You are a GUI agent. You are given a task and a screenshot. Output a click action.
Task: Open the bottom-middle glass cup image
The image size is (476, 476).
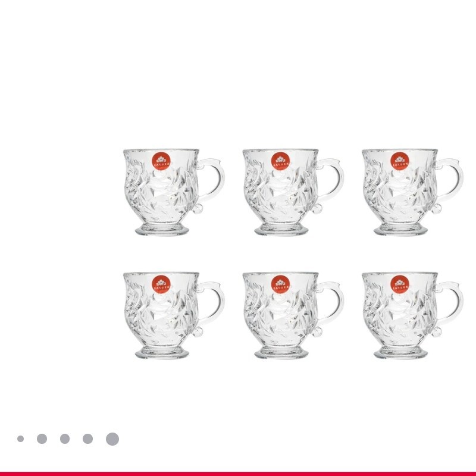tap(293, 315)
